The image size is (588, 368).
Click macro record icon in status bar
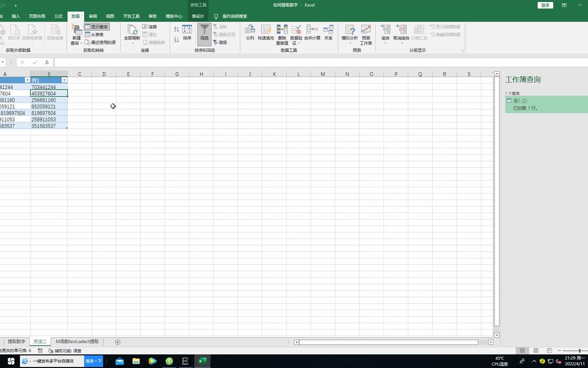click(40, 351)
